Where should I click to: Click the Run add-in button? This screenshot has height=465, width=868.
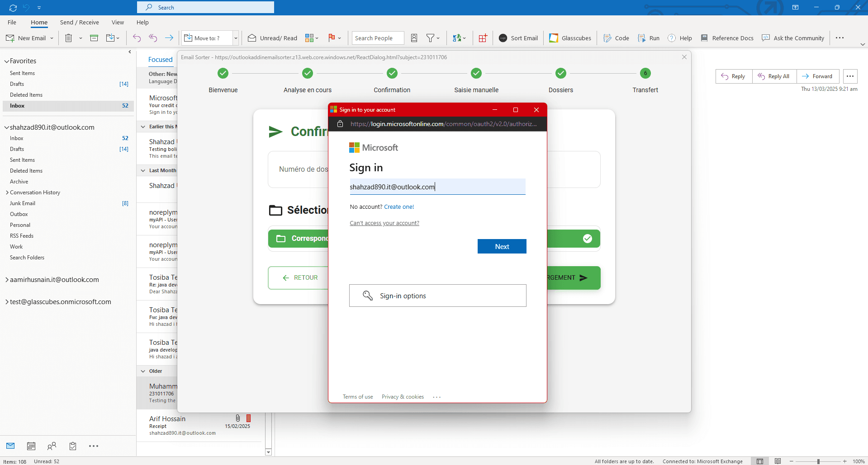tap(649, 38)
